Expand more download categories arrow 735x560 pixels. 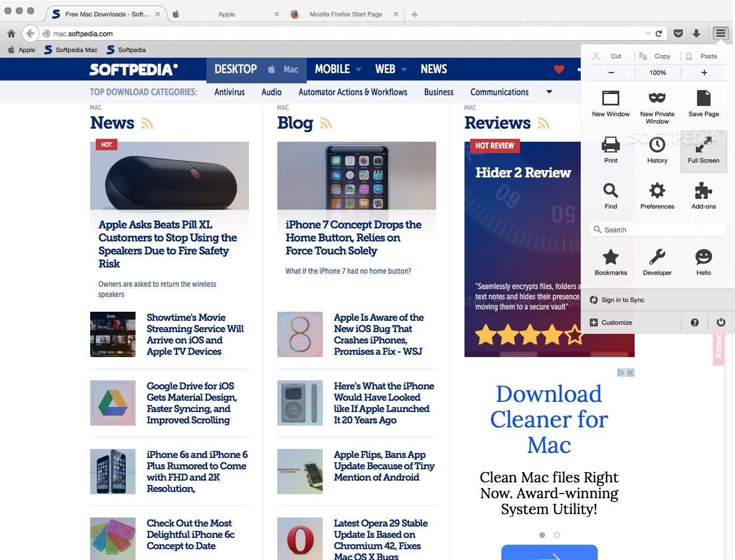[x=549, y=92]
